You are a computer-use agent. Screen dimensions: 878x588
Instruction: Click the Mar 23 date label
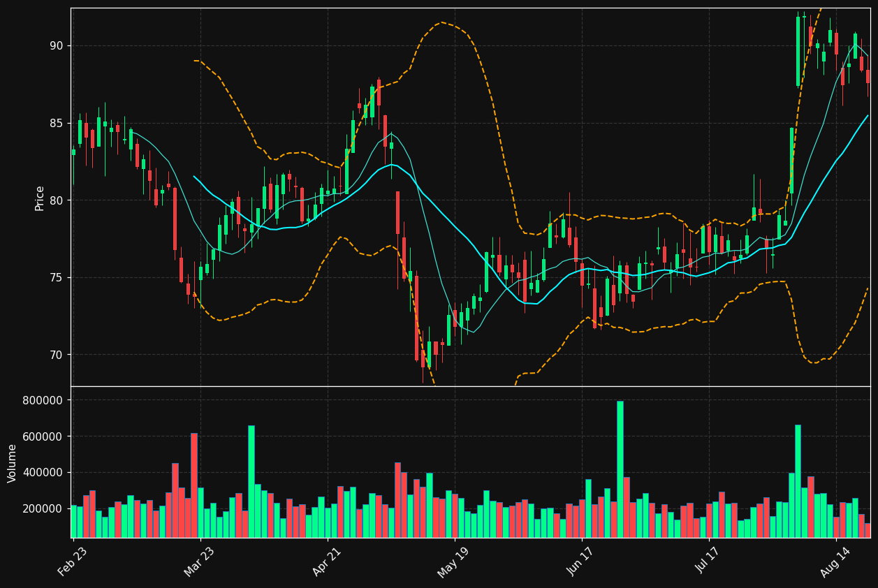(200, 560)
